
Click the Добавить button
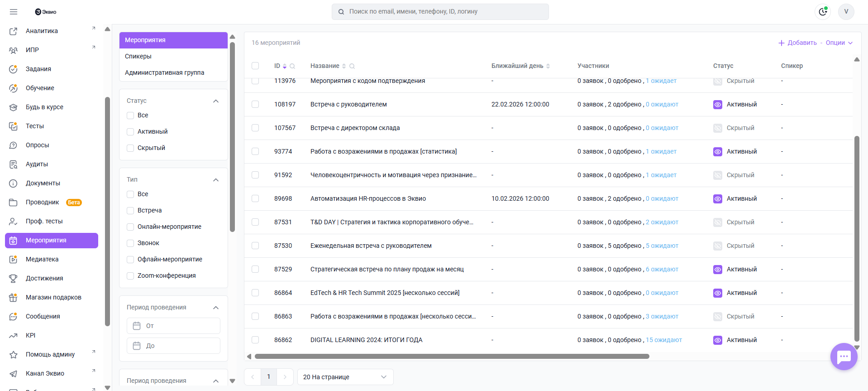tap(797, 43)
